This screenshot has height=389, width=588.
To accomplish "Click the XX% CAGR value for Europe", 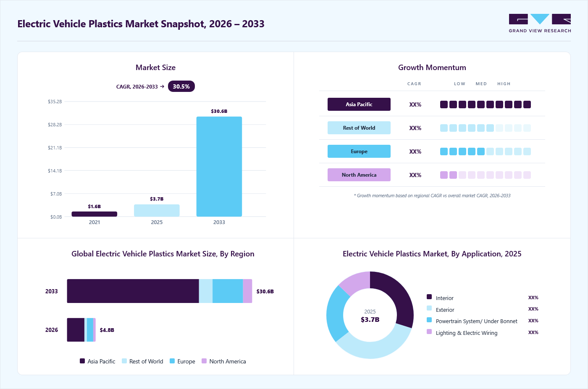I will [x=415, y=151].
